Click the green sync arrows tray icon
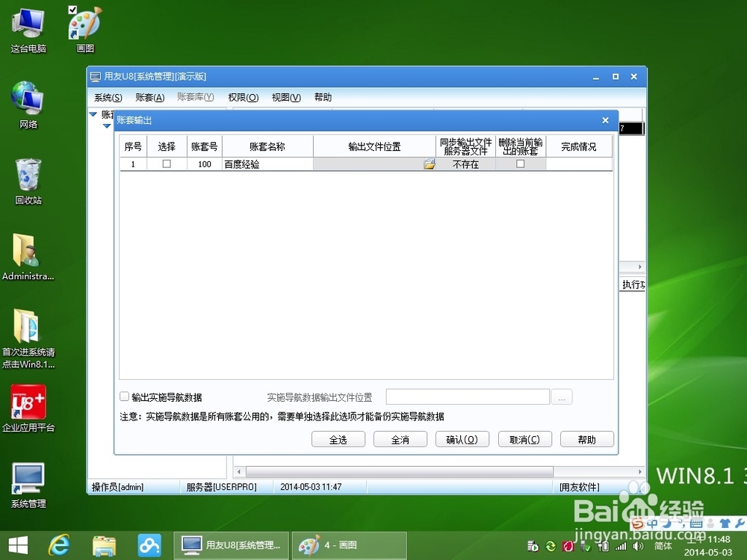 pos(551,547)
